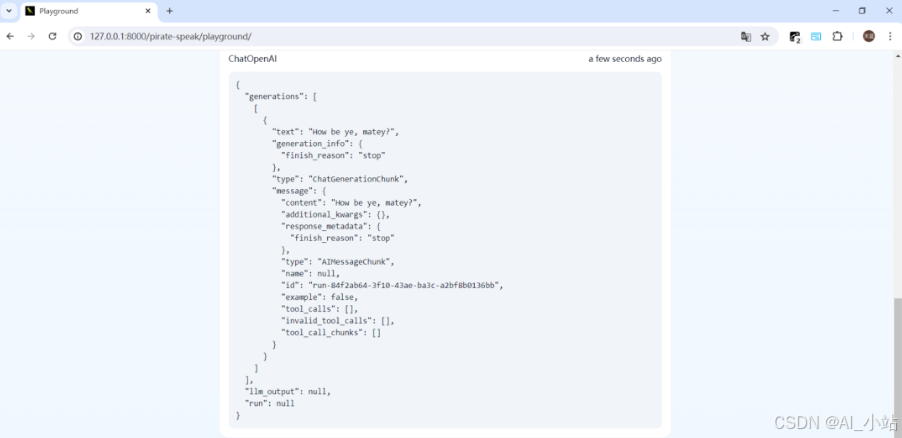Open the tab search dropdown chevron
Screen dimensions: 902x438
(9, 11)
